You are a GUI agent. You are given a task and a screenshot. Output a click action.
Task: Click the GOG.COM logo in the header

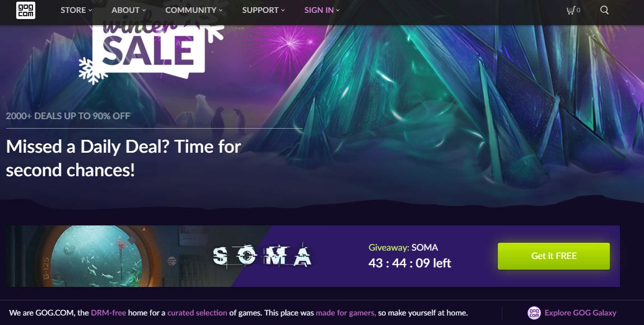click(25, 10)
